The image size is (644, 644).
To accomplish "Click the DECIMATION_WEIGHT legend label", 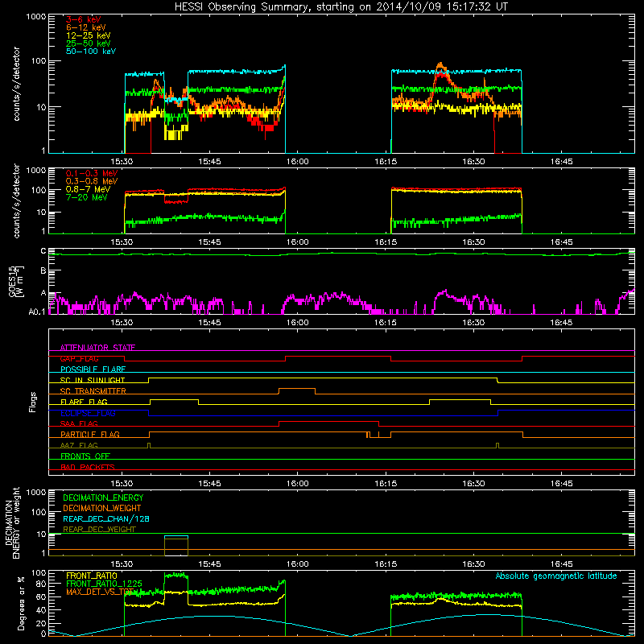I will (102, 508).
